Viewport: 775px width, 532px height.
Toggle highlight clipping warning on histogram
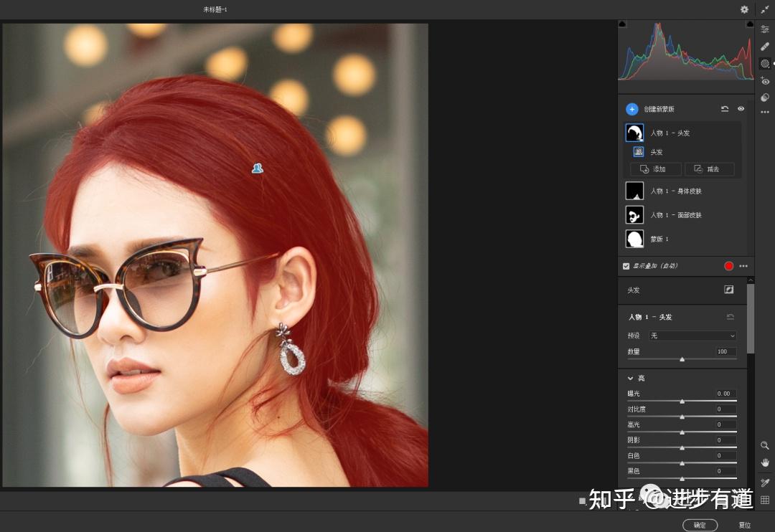click(x=750, y=24)
